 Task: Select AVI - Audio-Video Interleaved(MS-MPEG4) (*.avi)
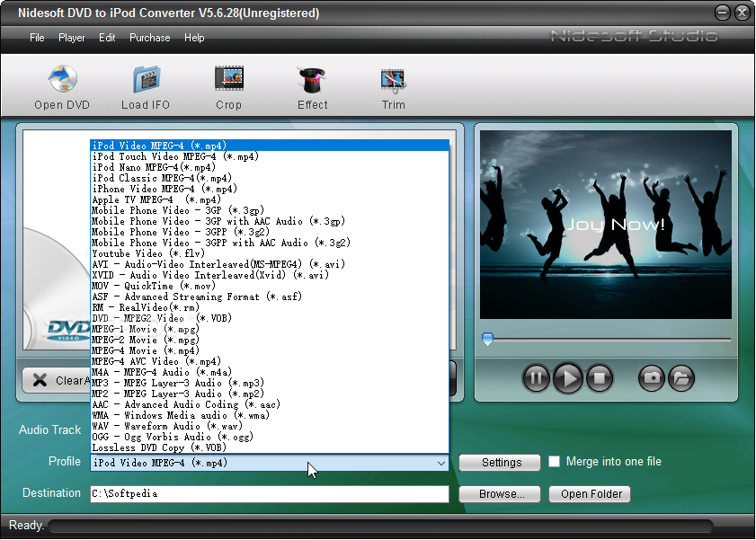coord(270,264)
